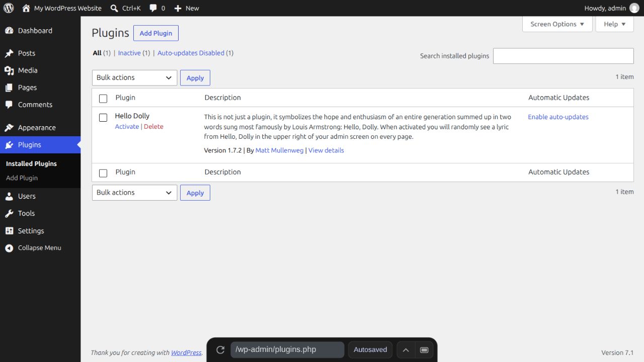
Task: Open the Installed Plugins submenu item
Action: (x=40, y=164)
